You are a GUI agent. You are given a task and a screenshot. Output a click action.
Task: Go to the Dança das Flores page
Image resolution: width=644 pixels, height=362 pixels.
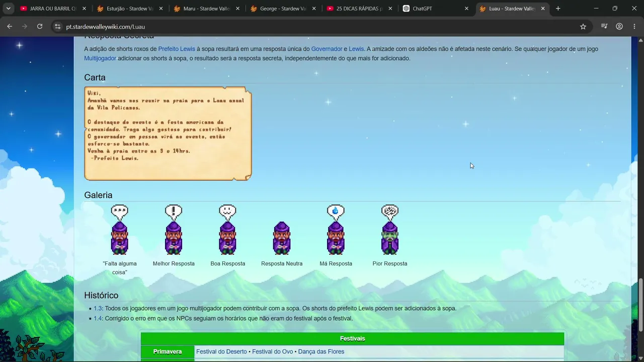point(321,351)
